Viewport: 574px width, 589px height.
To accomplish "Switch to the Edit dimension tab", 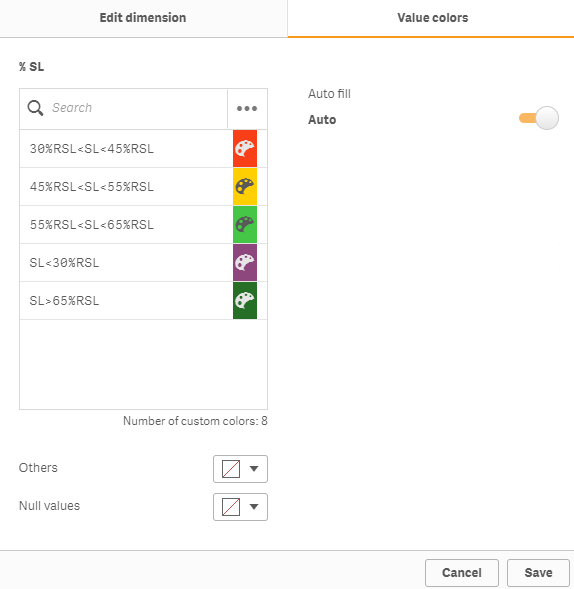I will [x=143, y=18].
